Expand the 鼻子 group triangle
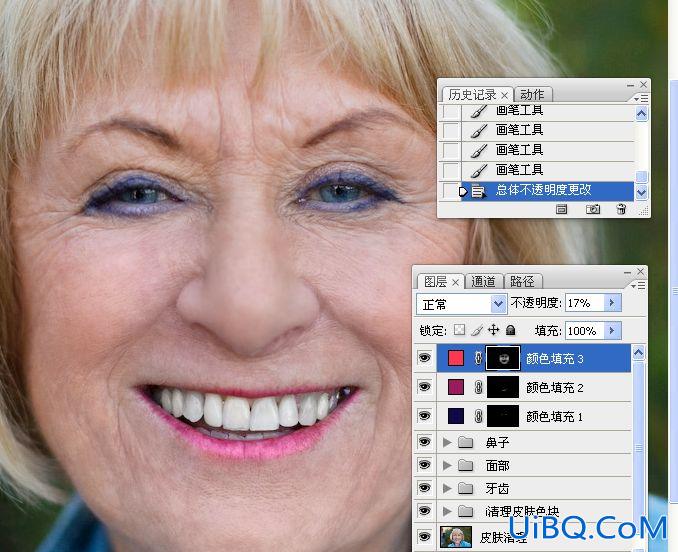The image size is (678, 552). pos(447,442)
